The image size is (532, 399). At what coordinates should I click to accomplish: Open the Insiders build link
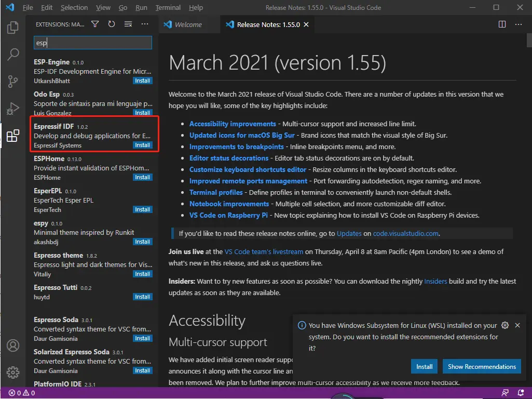pos(435,281)
